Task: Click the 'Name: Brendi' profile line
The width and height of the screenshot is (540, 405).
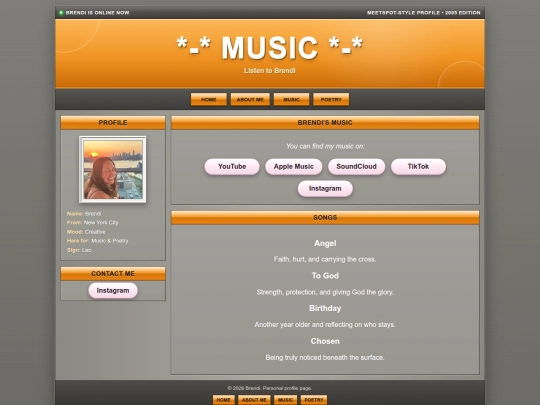Action: pos(84,214)
